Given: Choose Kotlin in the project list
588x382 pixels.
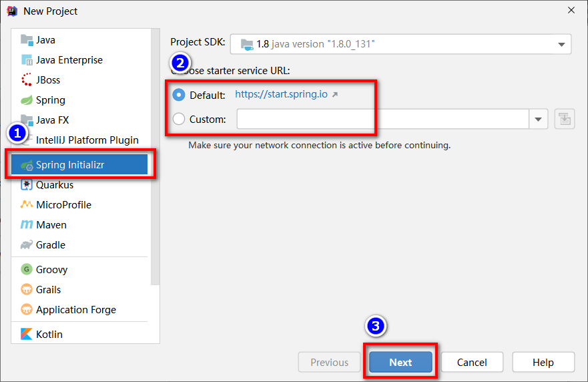Looking at the screenshot, I should (79, 334).
